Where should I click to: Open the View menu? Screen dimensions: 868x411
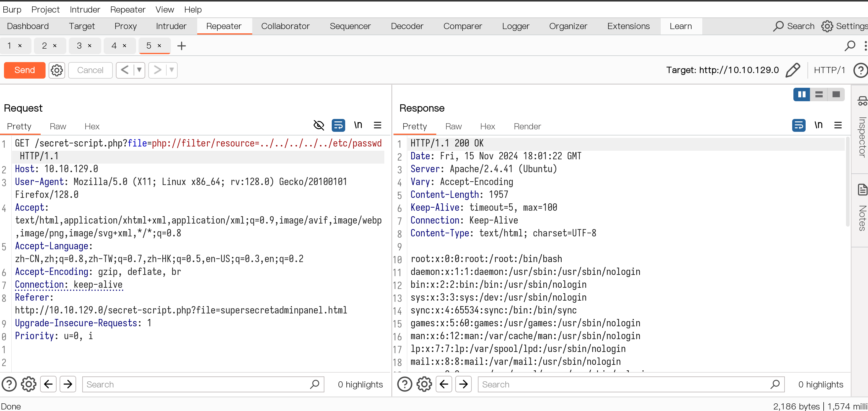(x=164, y=9)
